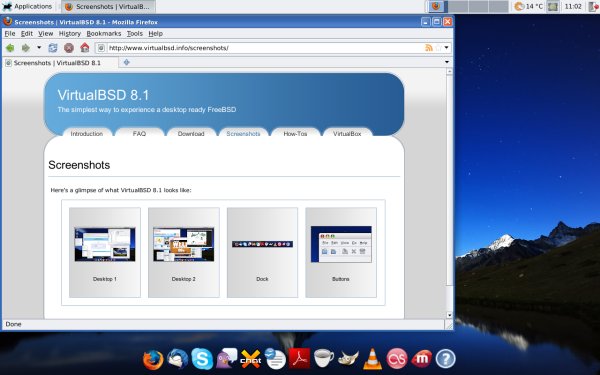Open the History menu
The width and height of the screenshot is (600, 375).
(70, 34)
